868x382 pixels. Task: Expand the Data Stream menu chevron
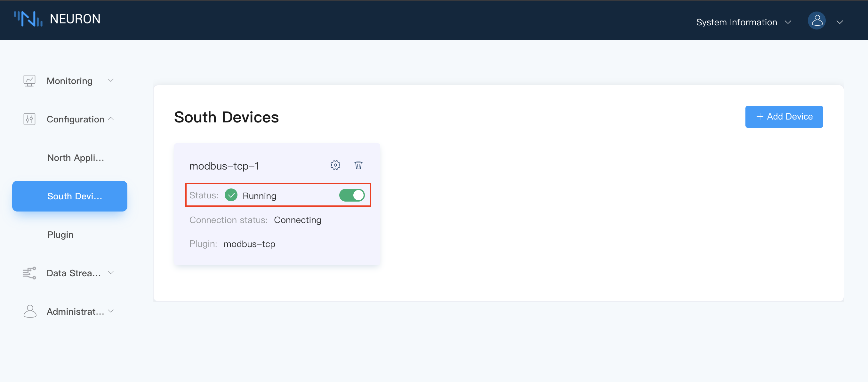tap(110, 273)
